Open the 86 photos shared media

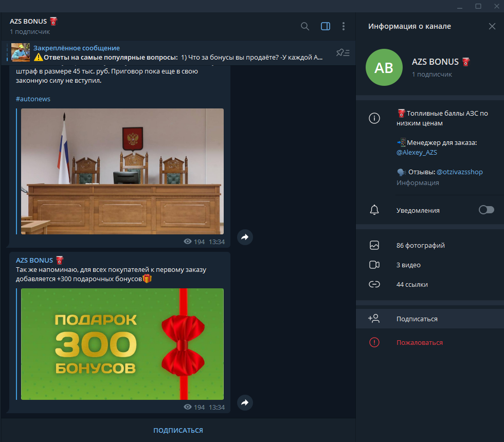430,246
